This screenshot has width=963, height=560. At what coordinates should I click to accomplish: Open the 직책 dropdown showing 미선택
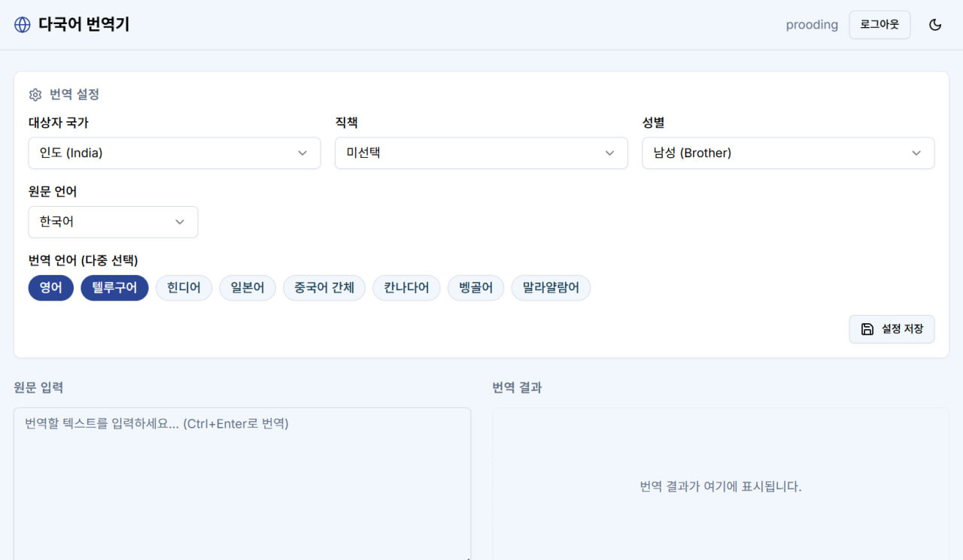[x=481, y=153]
